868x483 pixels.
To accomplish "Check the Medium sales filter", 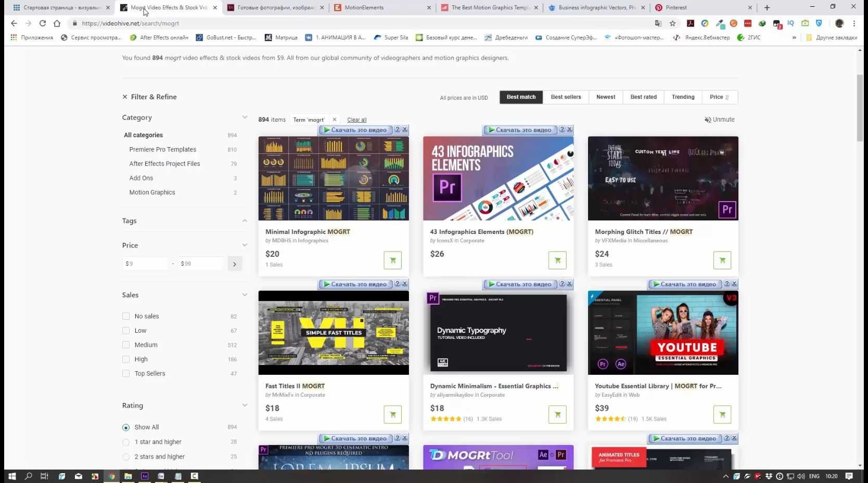I will [126, 345].
